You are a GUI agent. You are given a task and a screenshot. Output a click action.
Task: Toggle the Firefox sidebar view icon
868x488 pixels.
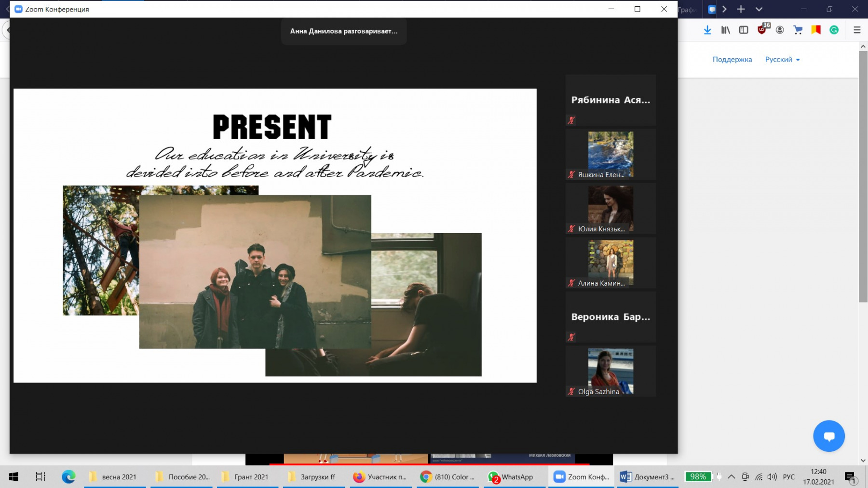point(744,30)
